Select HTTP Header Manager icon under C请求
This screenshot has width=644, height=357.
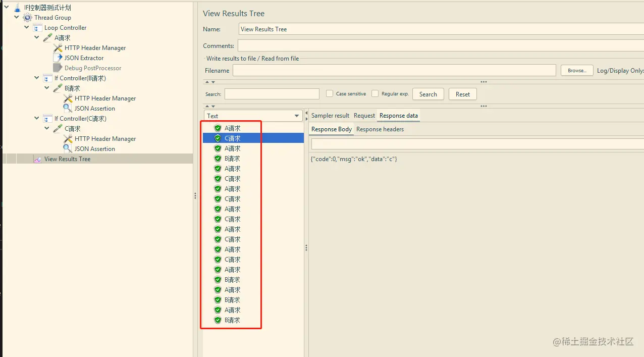tap(68, 139)
